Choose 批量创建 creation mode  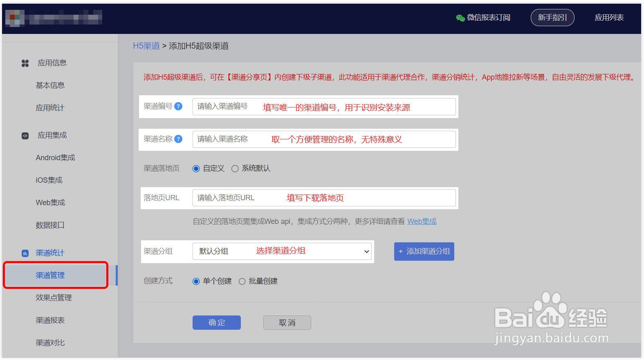(x=242, y=282)
